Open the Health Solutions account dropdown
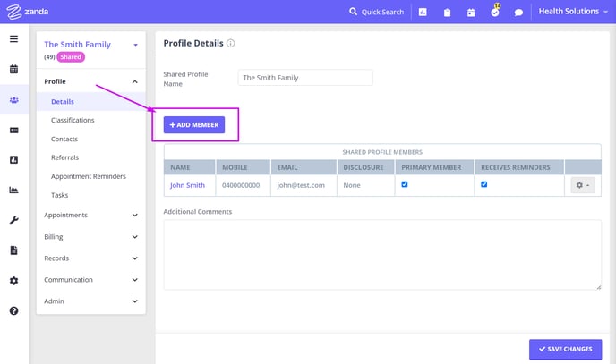Screen dimensions: 616x364 (x=573, y=12)
